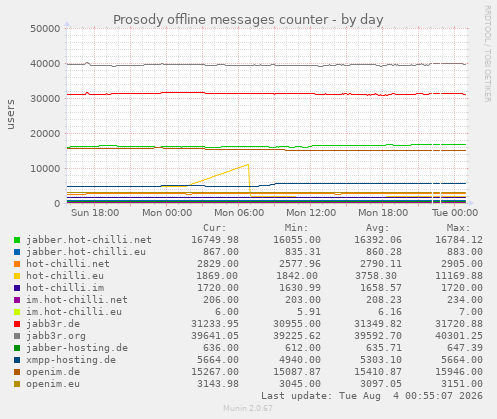Select the im.hot-chilli.eu legend label
Screen dimensions: 497x419
click(74, 312)
